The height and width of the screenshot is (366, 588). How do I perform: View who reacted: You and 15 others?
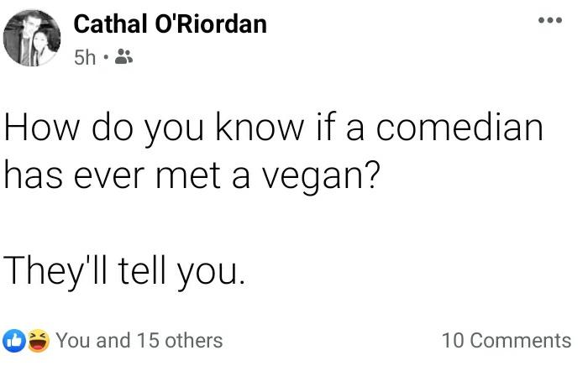(139, 340)
